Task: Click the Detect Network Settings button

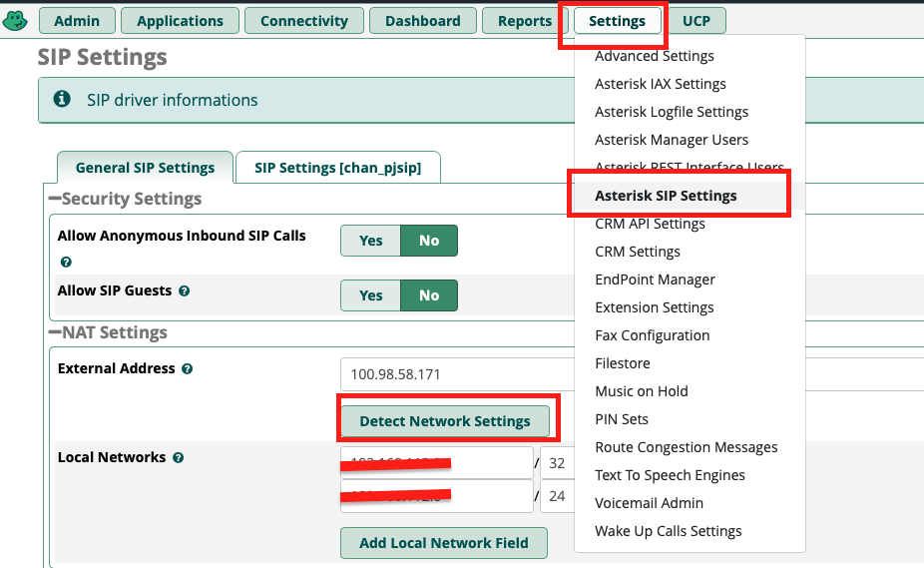Action: click(445, 421)
